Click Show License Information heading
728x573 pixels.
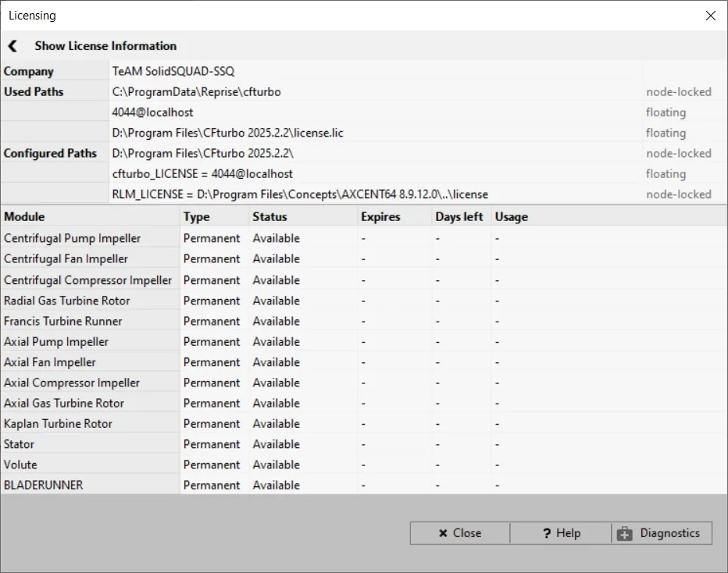pos(105,46)
